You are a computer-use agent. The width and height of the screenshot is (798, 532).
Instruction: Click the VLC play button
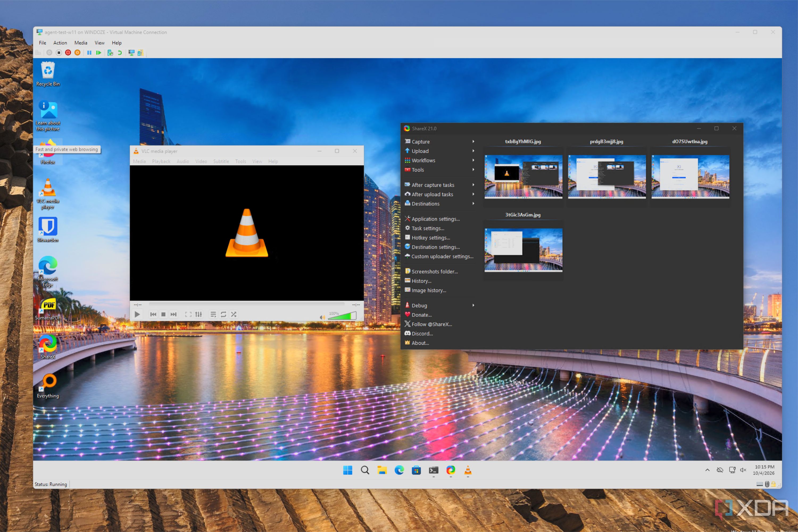137,314
